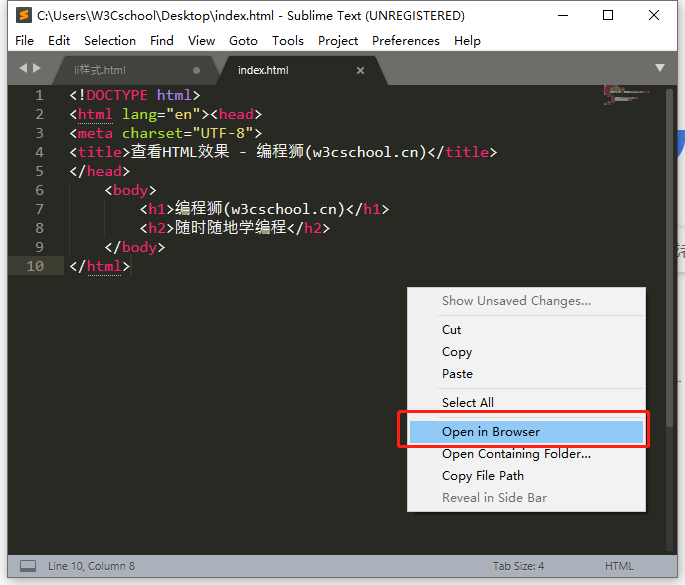The image size is (685, 585).
Task: Open the tab list dropdown arrow
Action: point(659,68)
